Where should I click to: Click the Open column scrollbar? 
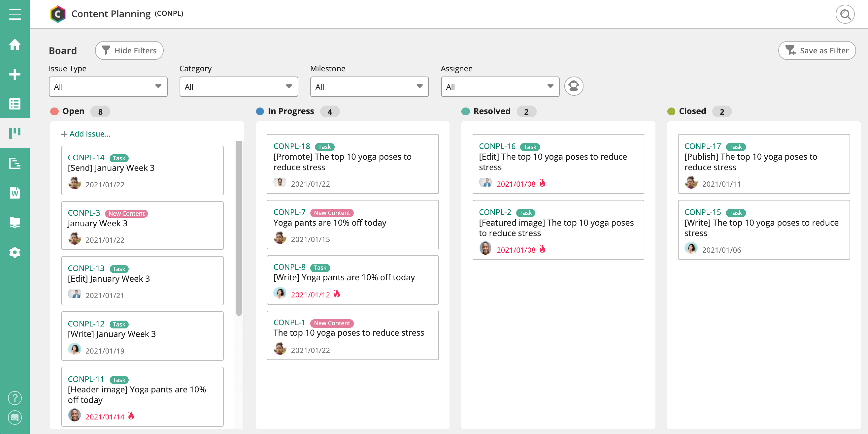click(239, 229)
